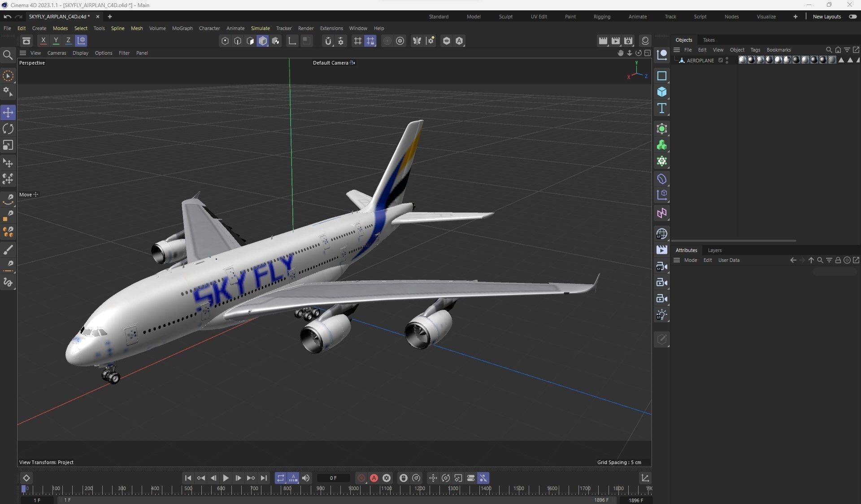Image resolution: width=861 pixels, height=504 pixels.
Task: Switch to the UV Edit layout
Action: [x=539, y=17]
